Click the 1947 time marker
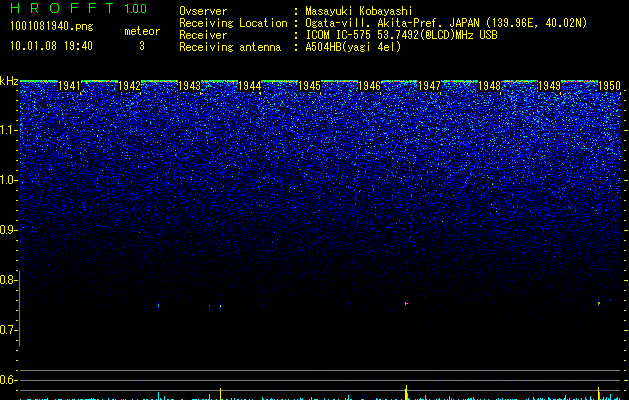The width and height of the screenshot is (629, 400). [x=430, y=86]
